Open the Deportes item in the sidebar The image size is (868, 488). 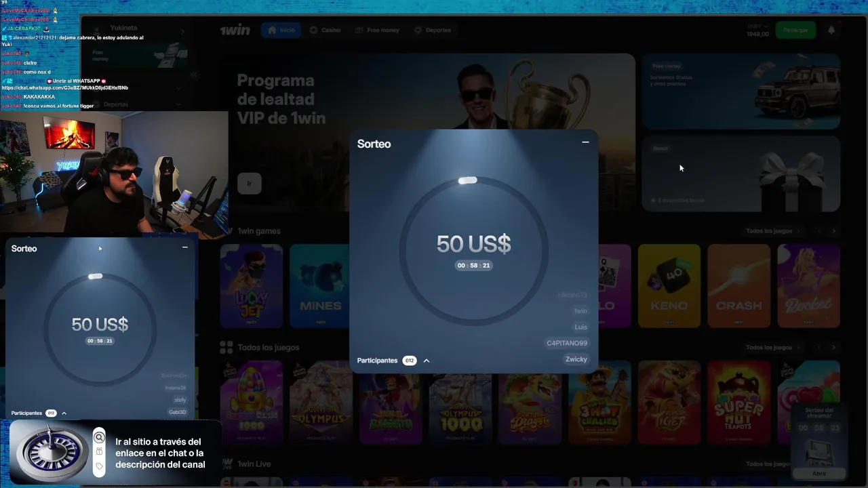click(x=134, y=104)
